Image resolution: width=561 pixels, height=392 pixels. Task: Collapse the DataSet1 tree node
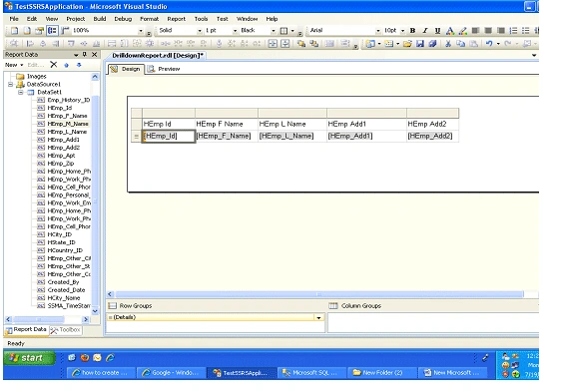coord(21,93)
